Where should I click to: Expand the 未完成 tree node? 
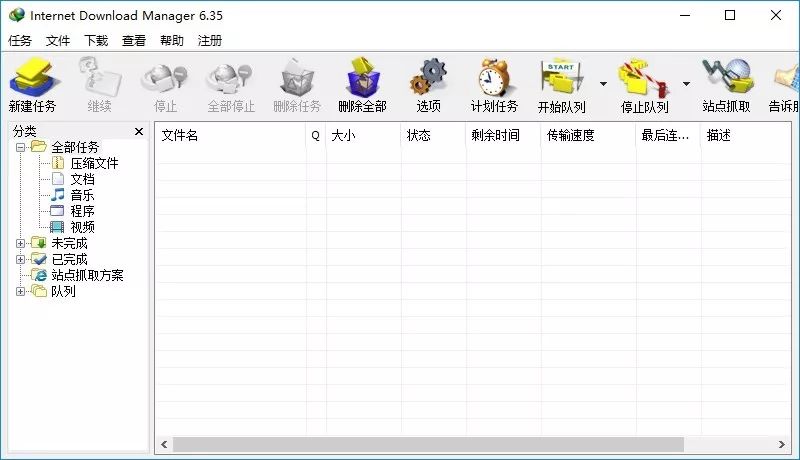point(20,243)
